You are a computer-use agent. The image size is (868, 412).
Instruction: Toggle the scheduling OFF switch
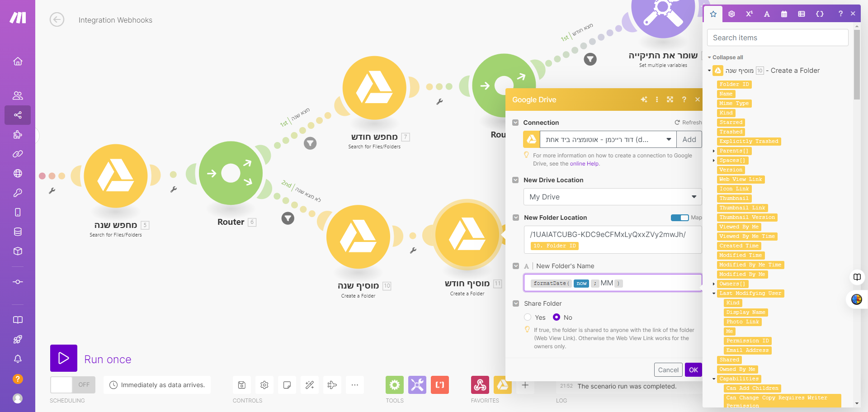pos(73,385)
